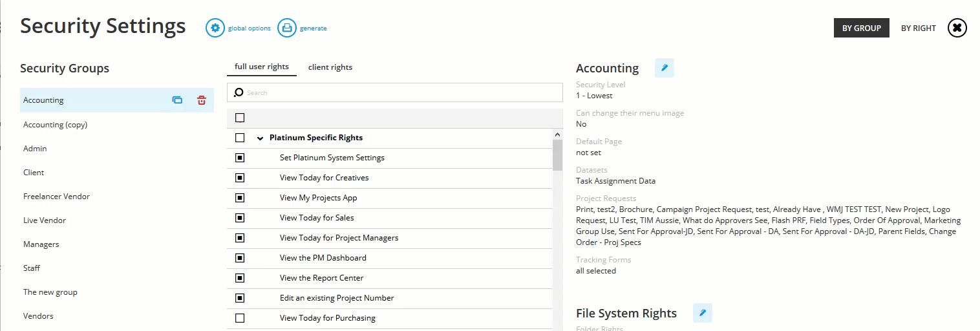Toggle the select-all checkbox above the list
Viewport: 980px width, 331px height.
click(x=240, y=118)
